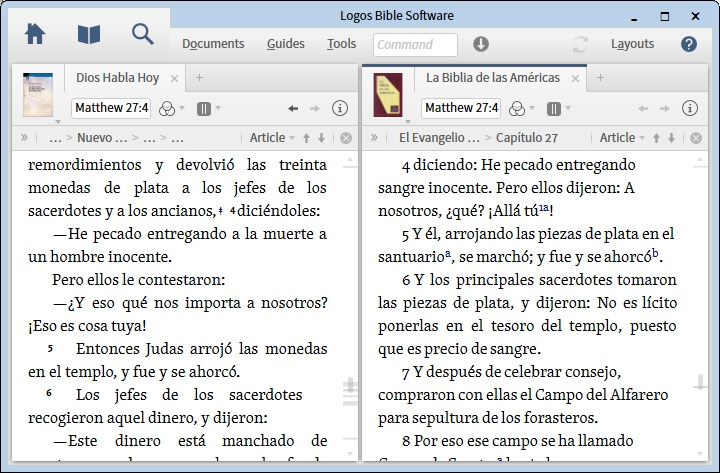Screen dimensions: 720x473
Task: Toggle parallel resources icon in right panel
Action: pos(554,109)
